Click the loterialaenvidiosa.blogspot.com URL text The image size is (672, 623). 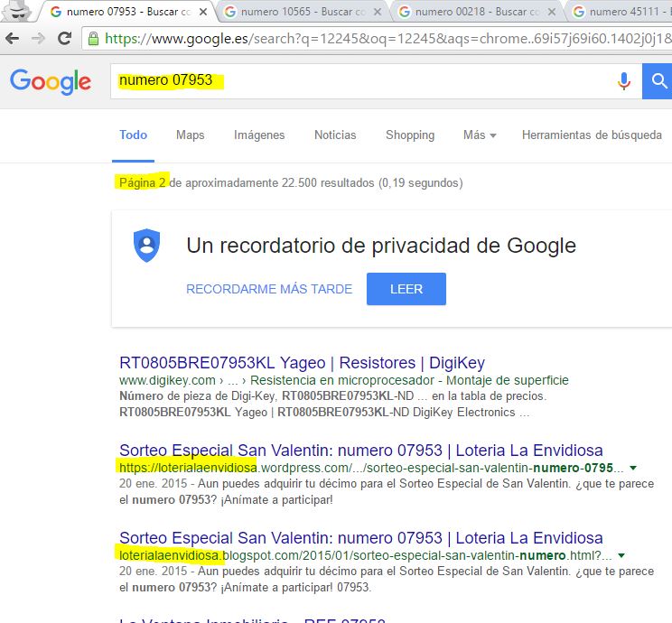click(366, 555)
